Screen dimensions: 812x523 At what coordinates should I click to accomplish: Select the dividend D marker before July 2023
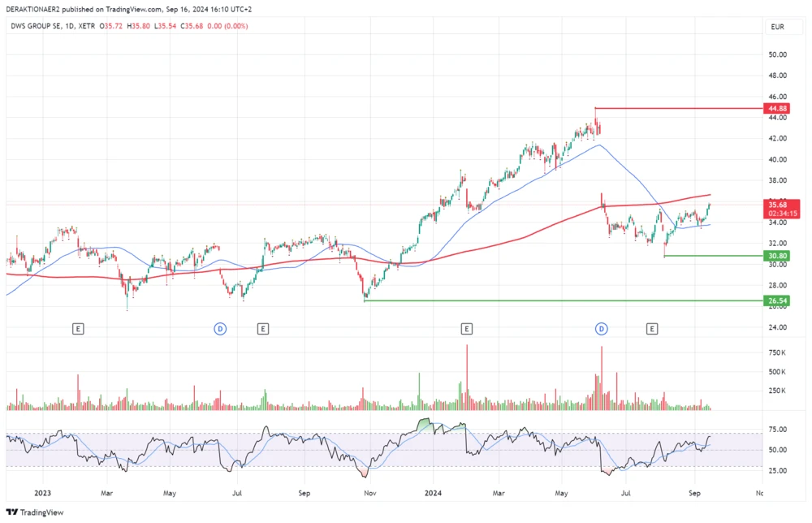tap(219, 329)
